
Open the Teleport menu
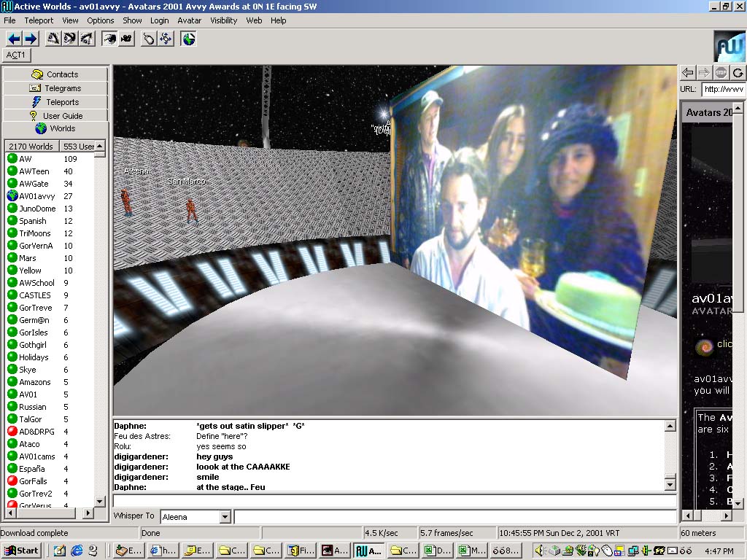(x=39, y=20)
